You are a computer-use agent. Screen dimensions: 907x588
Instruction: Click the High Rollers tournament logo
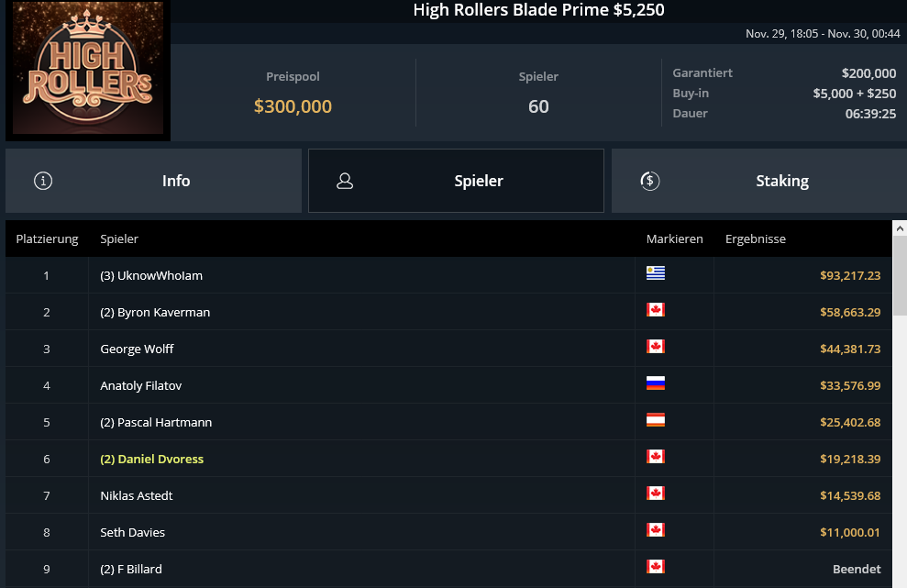coord(88,70)
